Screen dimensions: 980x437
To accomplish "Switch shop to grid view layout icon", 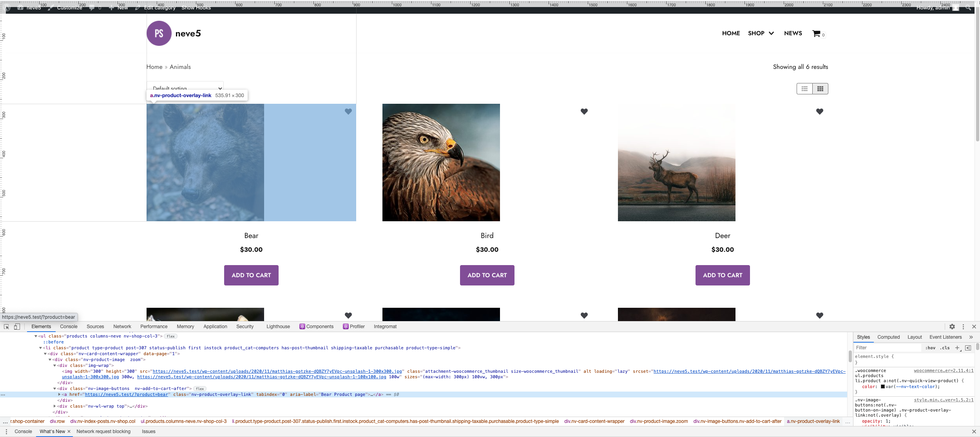I will pyautogui.click(x=820, y=88).
